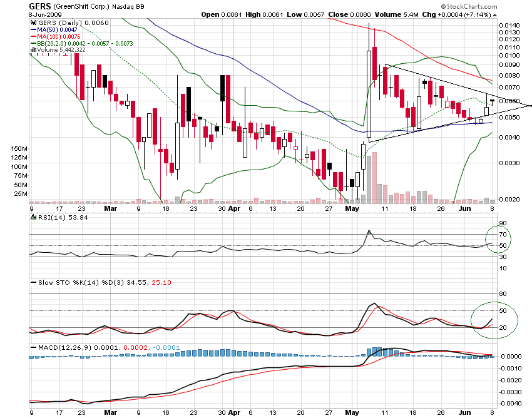Click the -0.0030 label on MACD axis
Viewport: 532px width, 418px height.
click(510, 392)
